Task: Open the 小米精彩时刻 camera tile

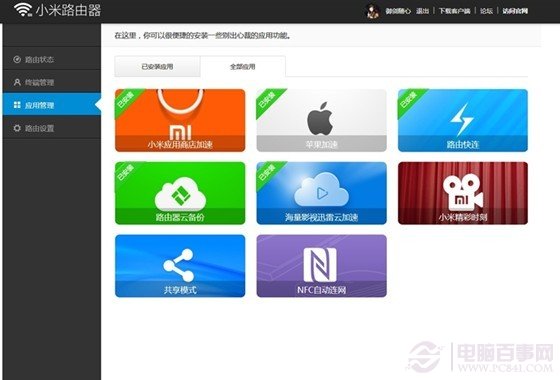Action: [x=463, y=193]
